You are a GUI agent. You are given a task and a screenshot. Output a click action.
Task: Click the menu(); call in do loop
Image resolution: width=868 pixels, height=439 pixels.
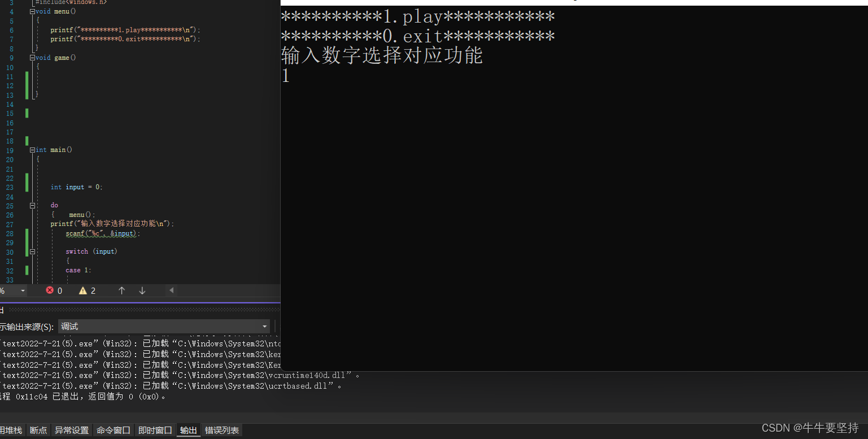(x=82, y=215)
